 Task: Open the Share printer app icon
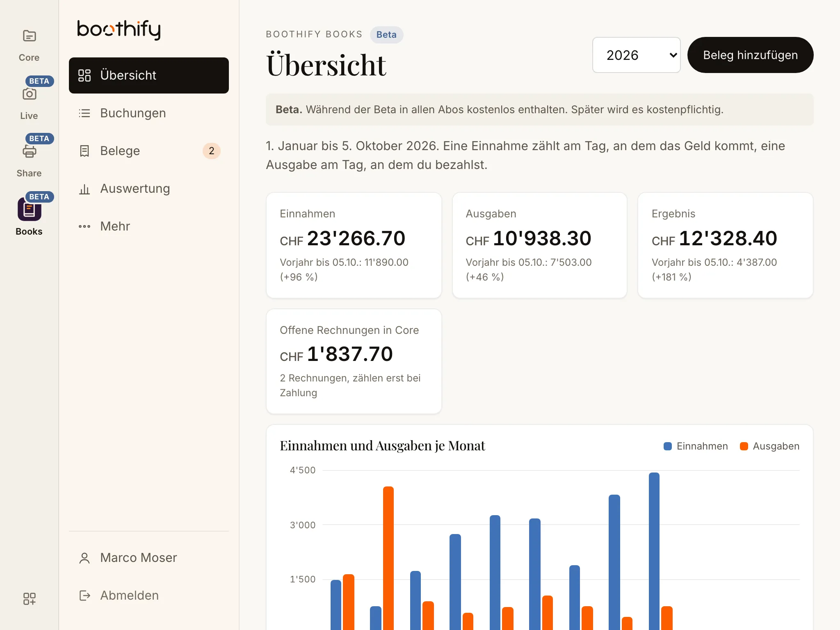(29, 151)
